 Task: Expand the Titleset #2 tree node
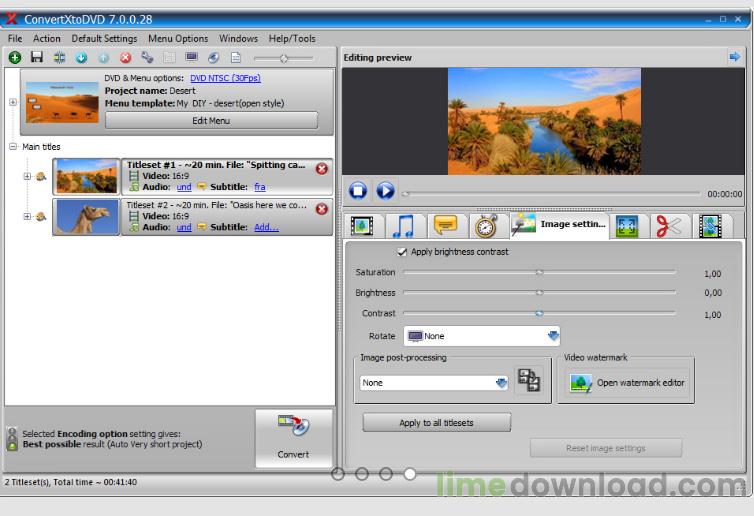click(27, 217)
